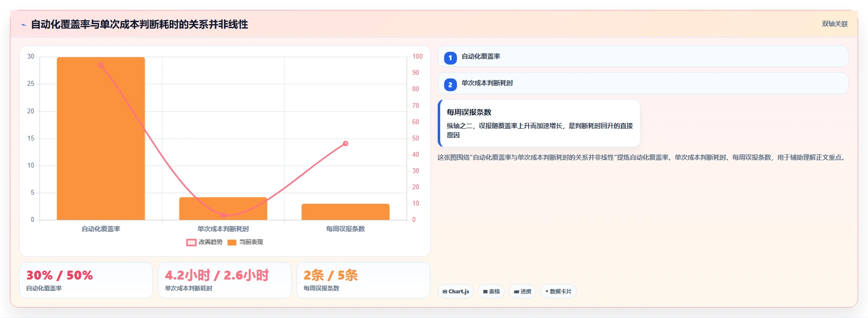Image resolution: width=868 pixels, height=318 pixels.
Task: Click the chart title 自动化覆盖率与单次成本判断耗时的关系并非线性
Action: pos(139,24)
